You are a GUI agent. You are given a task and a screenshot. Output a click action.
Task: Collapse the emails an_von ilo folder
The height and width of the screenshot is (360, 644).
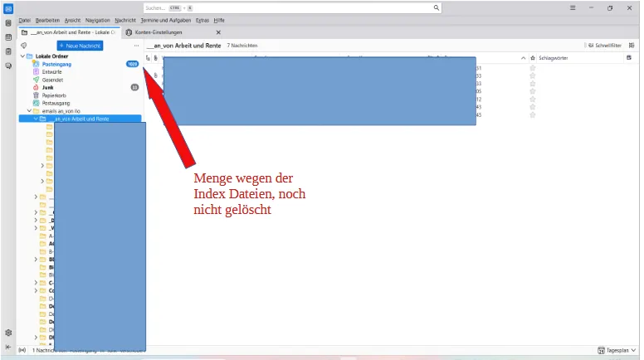click(x=29, y=111)
